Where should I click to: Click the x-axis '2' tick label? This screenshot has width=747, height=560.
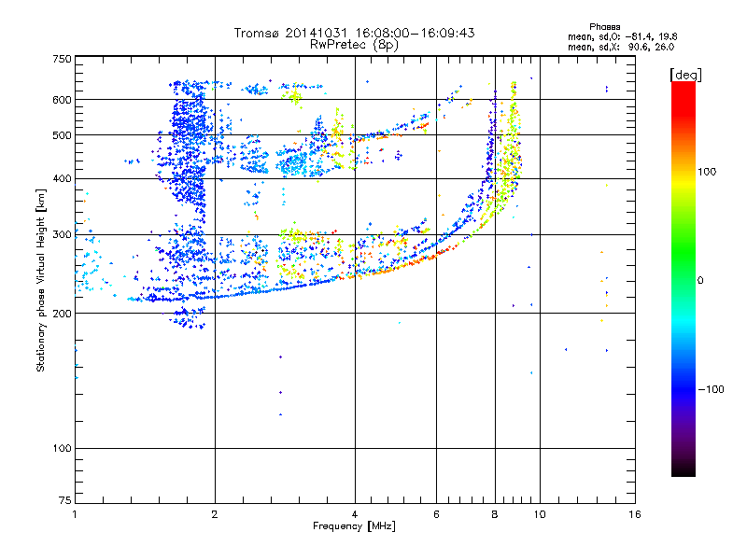click(215, 514)
